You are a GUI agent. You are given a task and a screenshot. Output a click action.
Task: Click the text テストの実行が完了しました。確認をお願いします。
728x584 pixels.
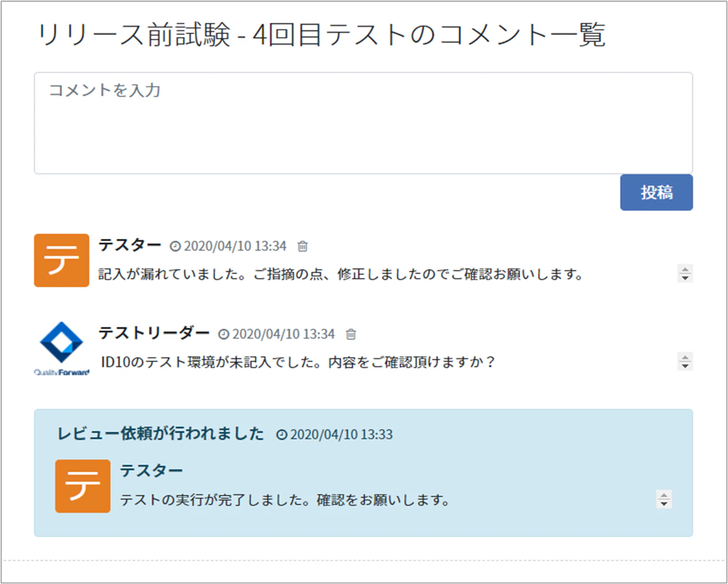click(285, 500)
